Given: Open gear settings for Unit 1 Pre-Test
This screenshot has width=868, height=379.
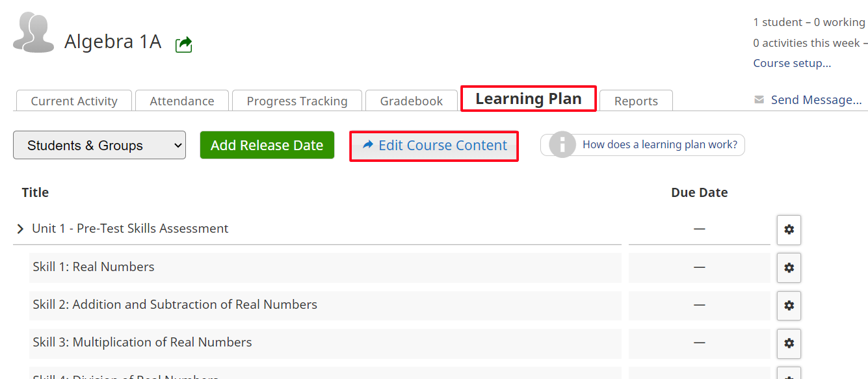Looking at the screenshot, I should [x=789, y=229].
